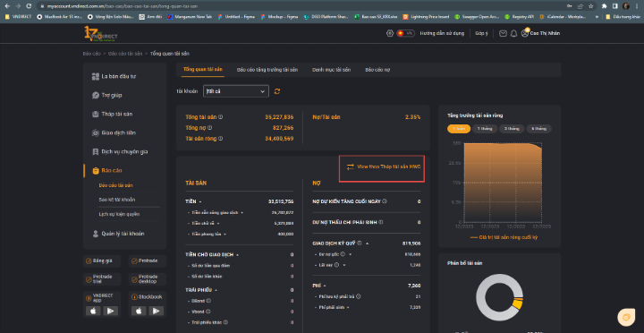Open Hướng dẫn sử dụng link
The height and width of the screenshot is (333, 644).
coord(442,33)
